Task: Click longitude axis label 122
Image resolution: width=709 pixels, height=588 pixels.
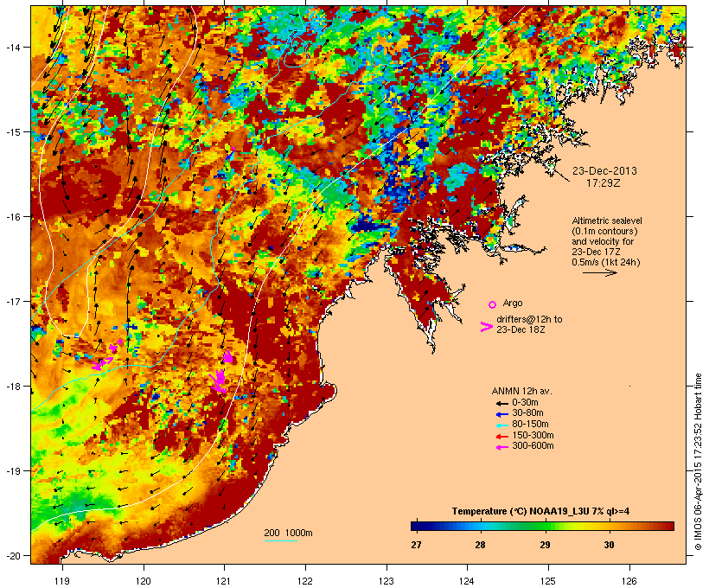Action: click(305, 581)
